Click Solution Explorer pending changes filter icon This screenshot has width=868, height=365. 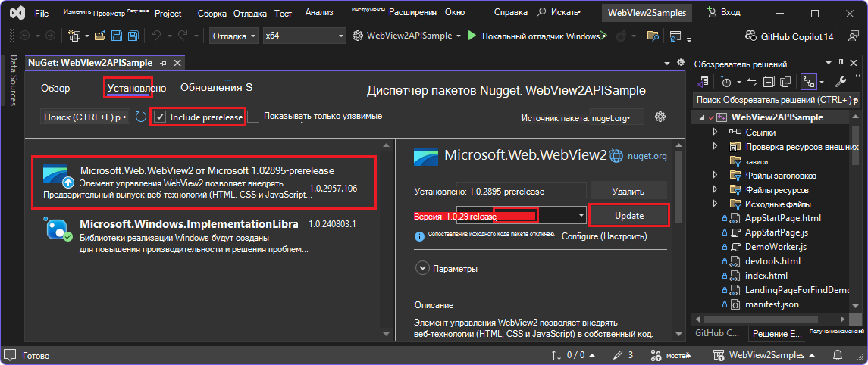[725, 83]
